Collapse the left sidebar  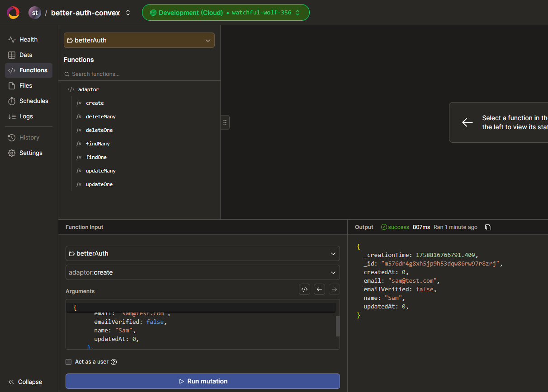pos(25,382)
